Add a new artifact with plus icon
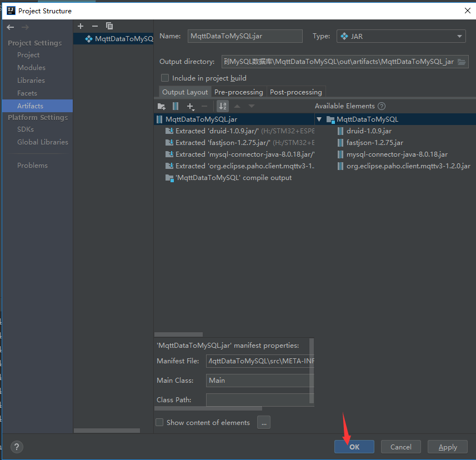Viewport: 476px width, 460px height. 81,26
